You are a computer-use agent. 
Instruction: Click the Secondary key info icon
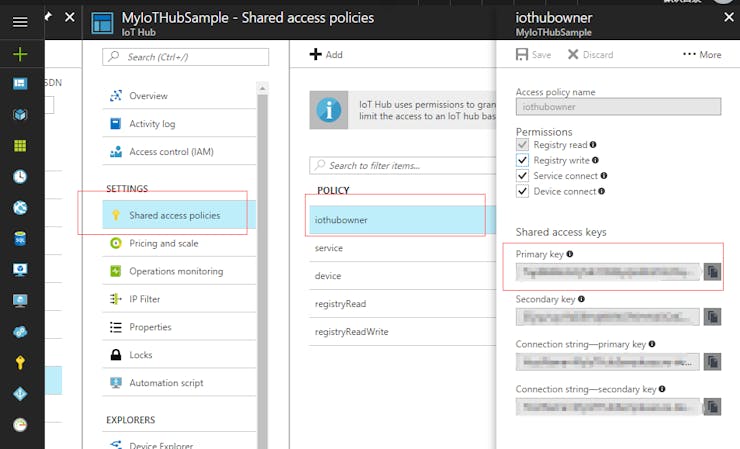click(x=581, y=299)
